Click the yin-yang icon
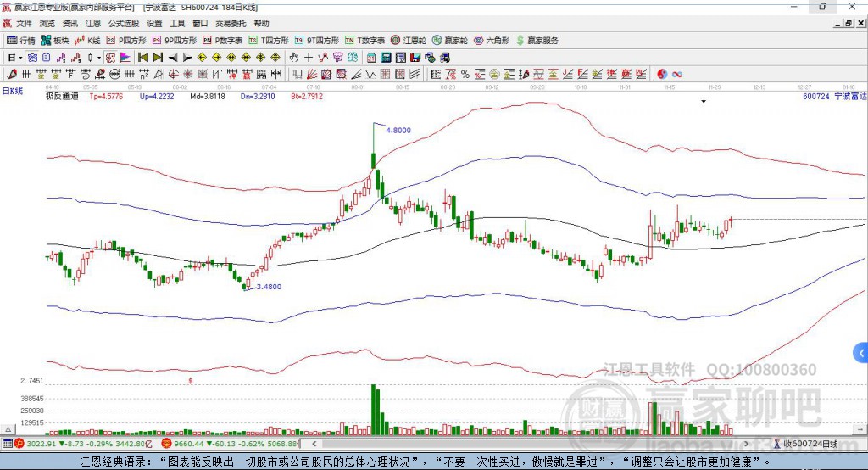The height and width of the screenshot is (470, 868). 662,74
